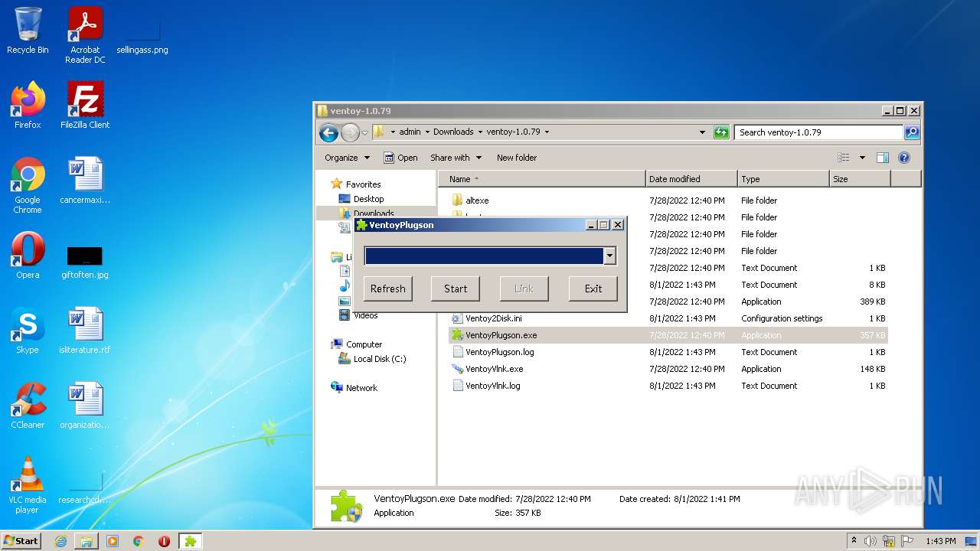980x551 pixels.
Task: Launch FileZilla Client shortcut
Action: 85,106
